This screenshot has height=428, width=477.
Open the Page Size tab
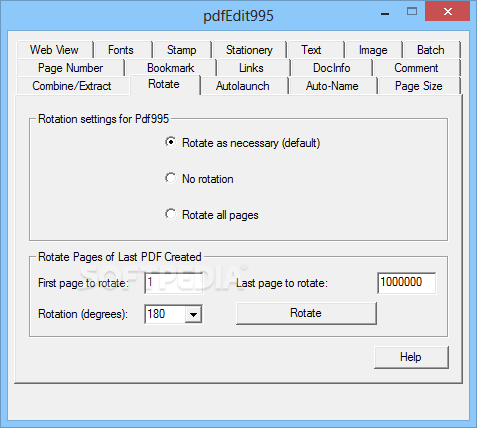tap(419, 86)
